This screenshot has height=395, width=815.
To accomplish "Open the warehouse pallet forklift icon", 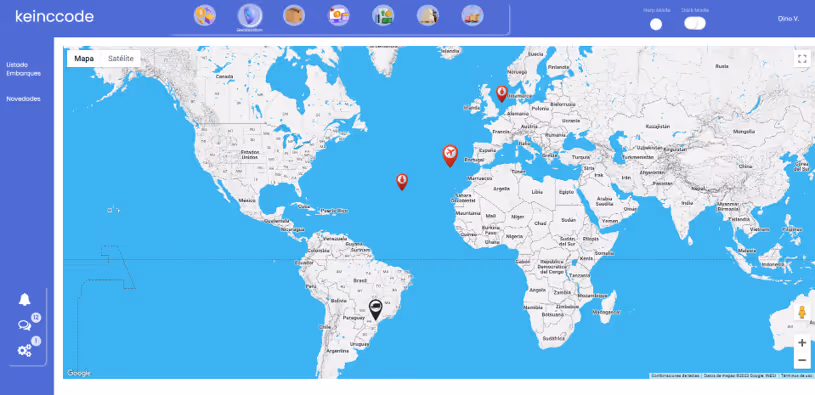I will (428, 15).
